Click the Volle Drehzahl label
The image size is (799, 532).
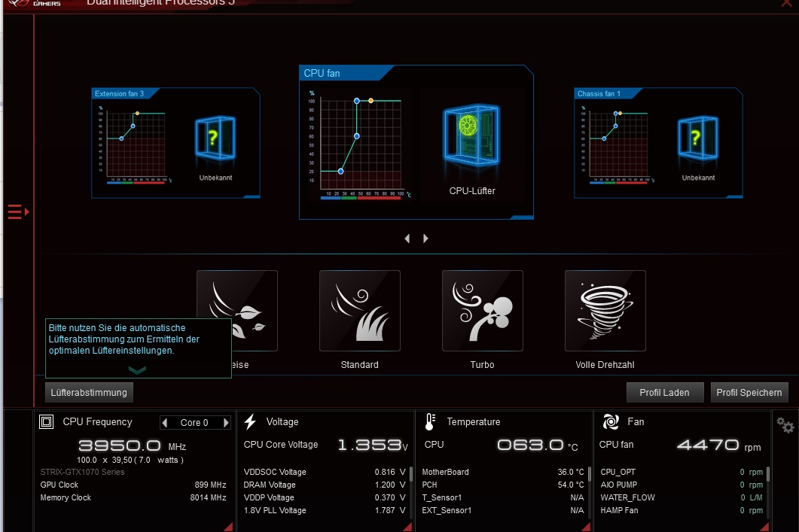[x=605, y=364]
